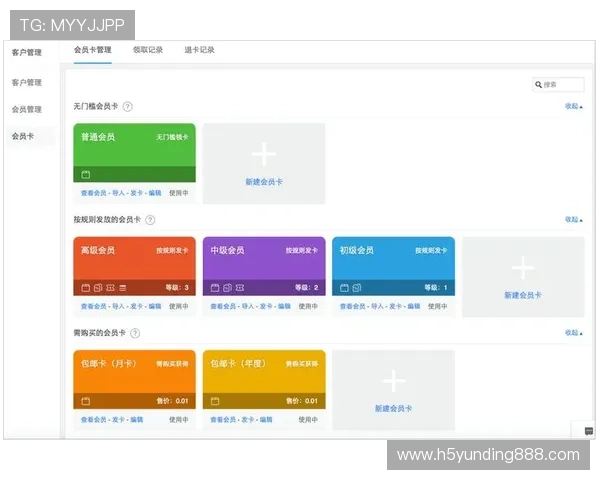Open the 领取记录 tab
The image size is (600, 480).
148,50
